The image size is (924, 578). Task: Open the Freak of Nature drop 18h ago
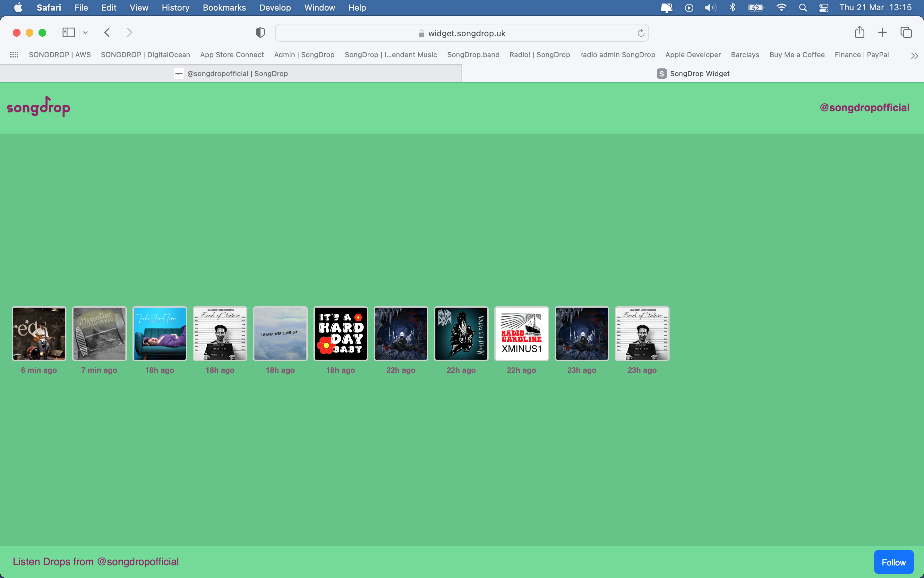tap(220, 333)
